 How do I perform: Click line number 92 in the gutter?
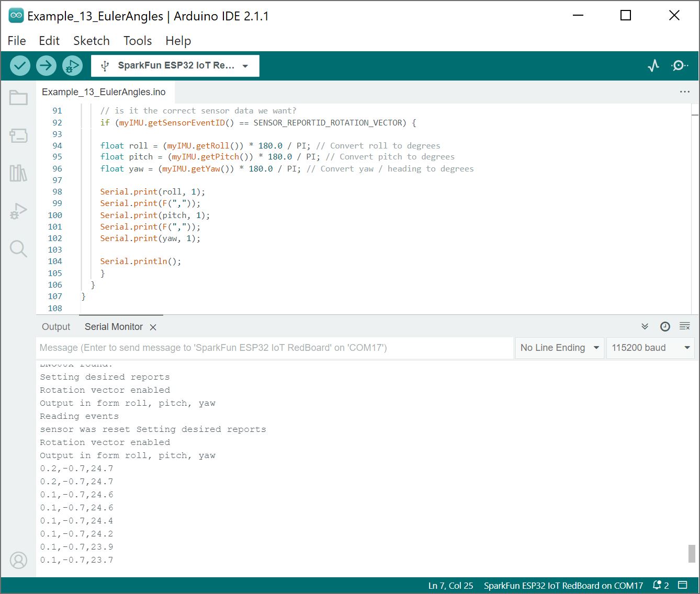click(57, 122)
